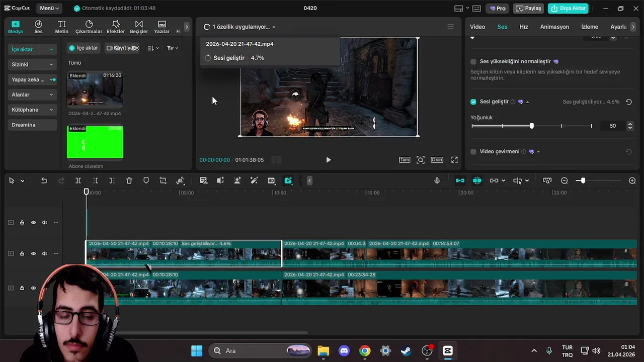Click the Dışa Aktar export button
The width and height of the screenshot is (644, 362).
[568, 8]
